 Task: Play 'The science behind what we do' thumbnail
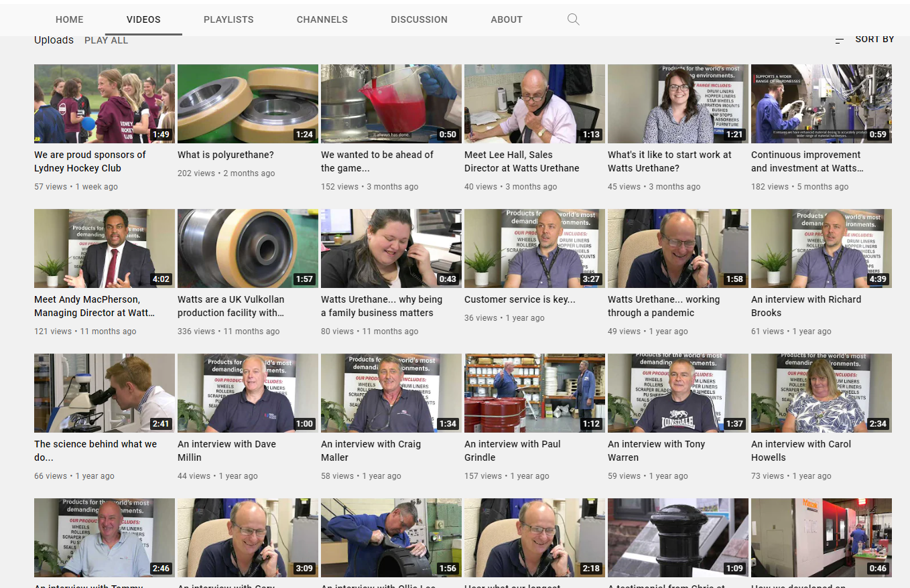pos(105,393)
